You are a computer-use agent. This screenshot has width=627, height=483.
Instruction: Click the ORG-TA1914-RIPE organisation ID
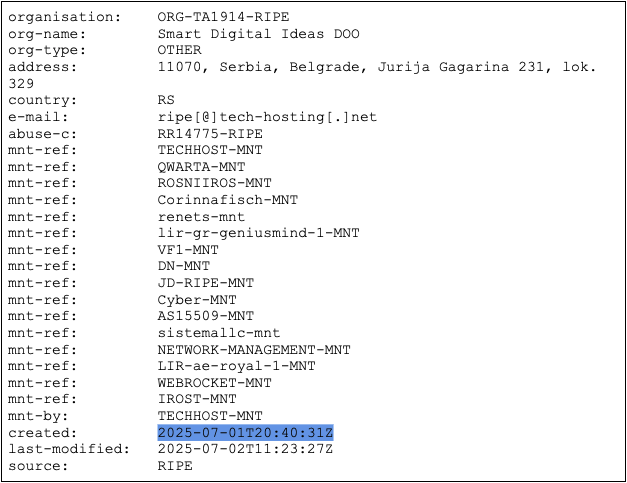click(220, 17)
